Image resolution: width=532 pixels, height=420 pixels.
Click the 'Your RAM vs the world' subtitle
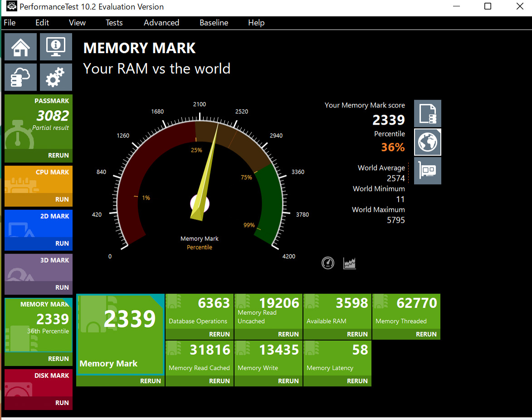(157, 68)
